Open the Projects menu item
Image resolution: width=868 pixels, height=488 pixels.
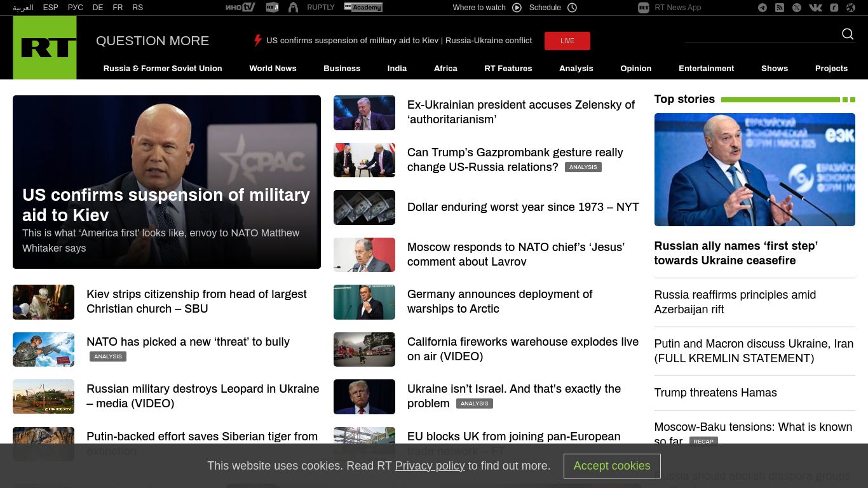[831, 68]
